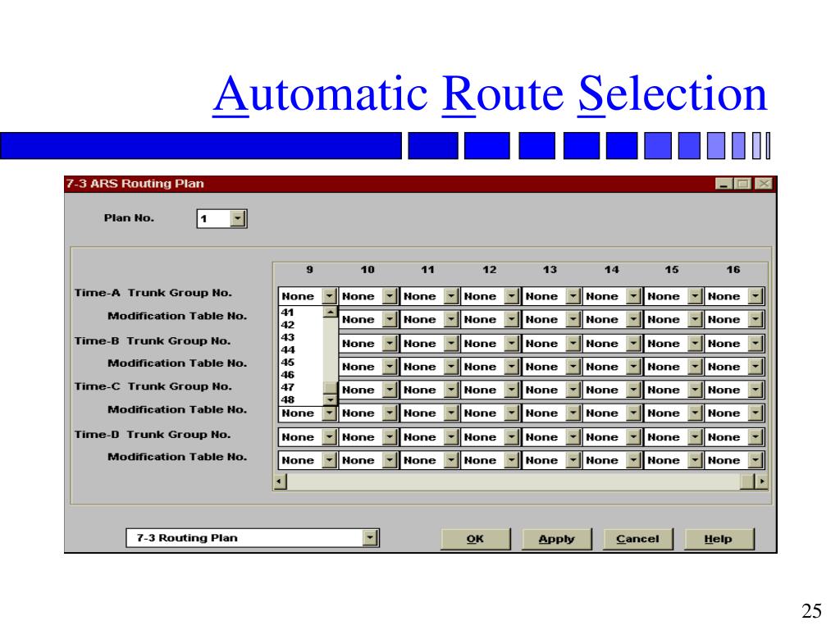The width and height of the screenshot is (840, 630).
Task: Open Time-A Modification Table dropdown in column 15
Action: pyautogui.click(x=694, y=320)
